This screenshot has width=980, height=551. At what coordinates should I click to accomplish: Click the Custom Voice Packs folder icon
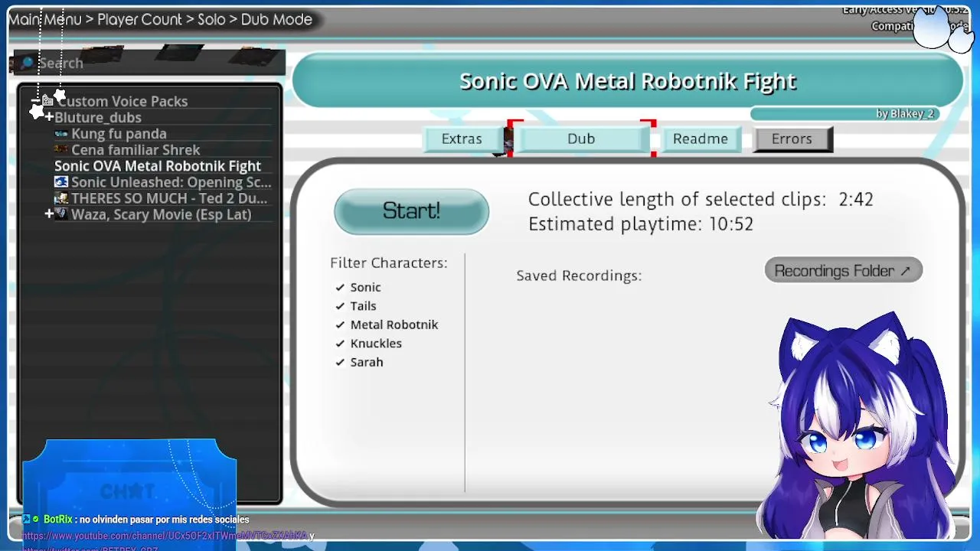click(47, 100)
